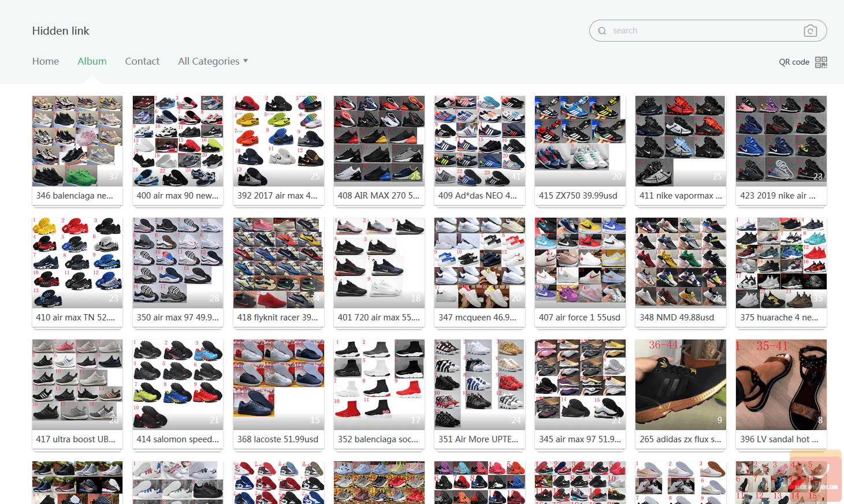
Task: Click the '417 ultra boost UB...' title
Action: click(x=76, y=439)
